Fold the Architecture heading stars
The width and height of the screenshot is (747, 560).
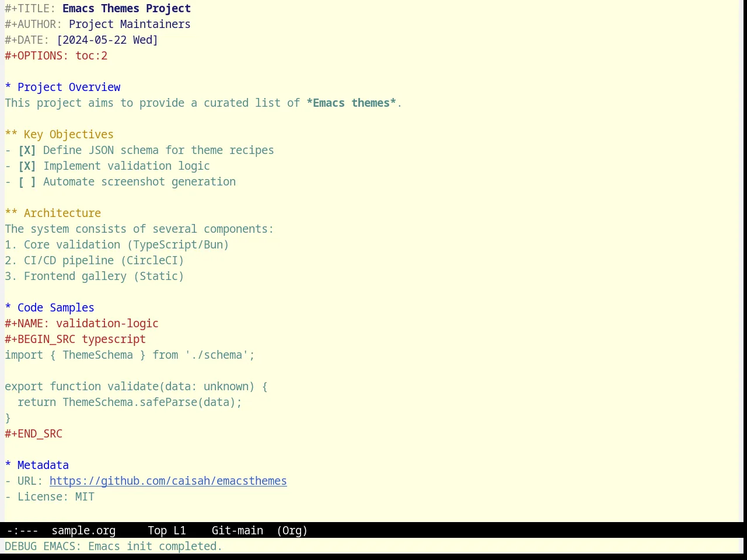[11, 213]
